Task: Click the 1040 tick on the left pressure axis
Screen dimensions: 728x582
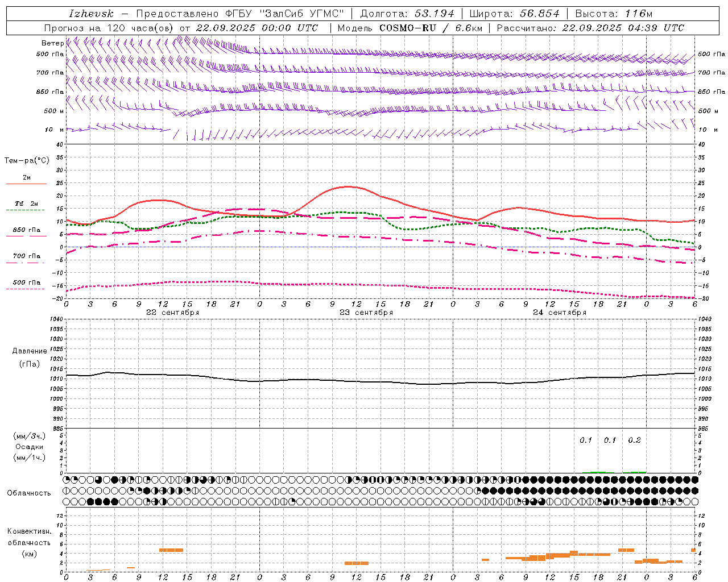Action: [x=57, y=319]
